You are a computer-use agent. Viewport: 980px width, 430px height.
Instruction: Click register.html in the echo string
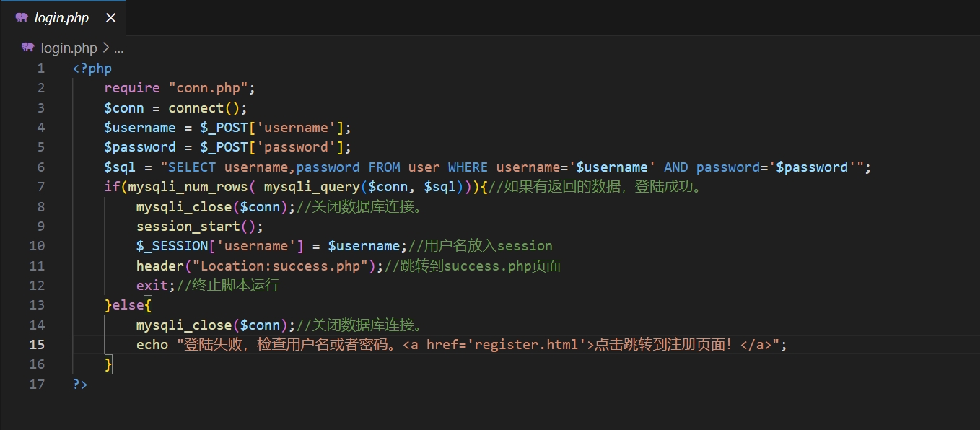click(528, 345)
